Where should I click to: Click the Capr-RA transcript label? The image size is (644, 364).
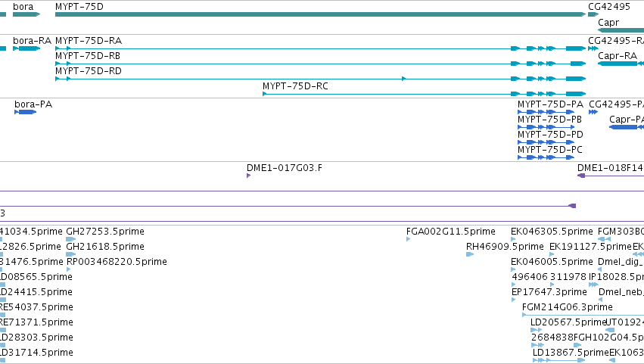(x=618, y=56)
